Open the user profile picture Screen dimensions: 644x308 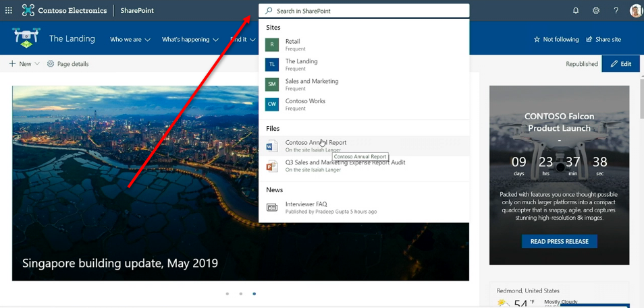635,11
